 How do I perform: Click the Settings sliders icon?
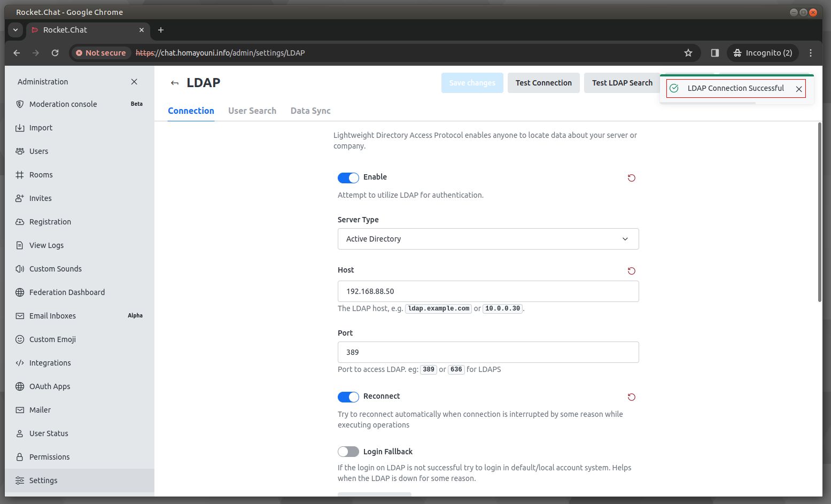tap(20, 480)
